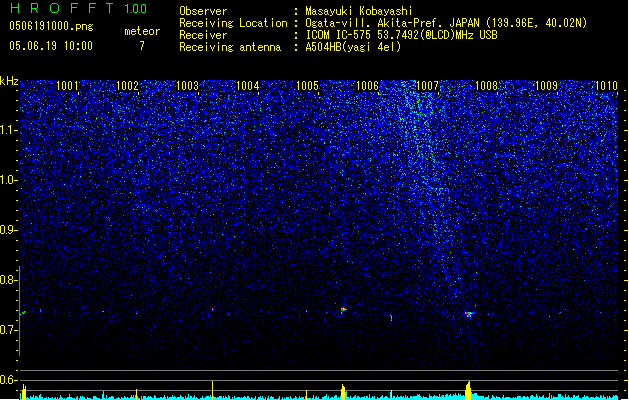Viewport: 629px width, 400px height.
Task: Click the A504HB(yagi 4el) antenna text
Action: pos(353,47)
